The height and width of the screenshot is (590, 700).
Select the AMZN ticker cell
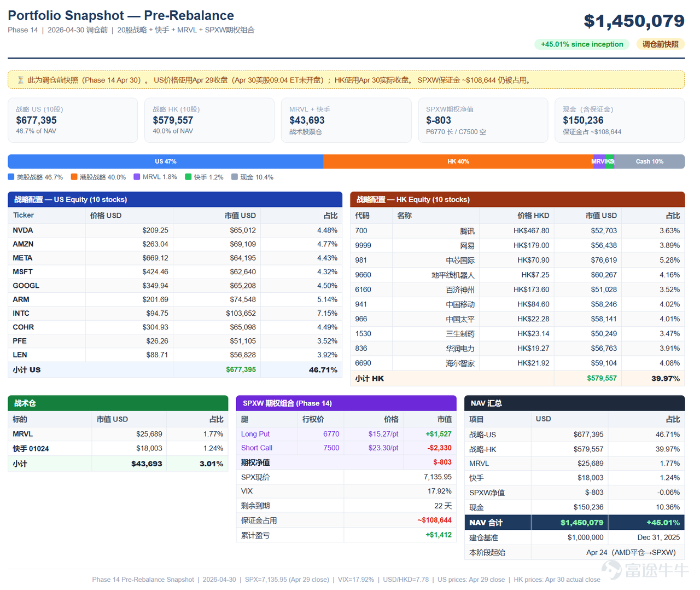click(46, 244)
